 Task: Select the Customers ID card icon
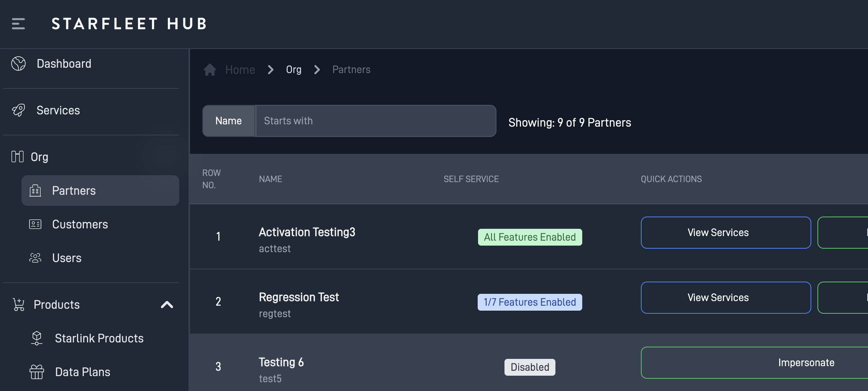click(x=36, y=224)
